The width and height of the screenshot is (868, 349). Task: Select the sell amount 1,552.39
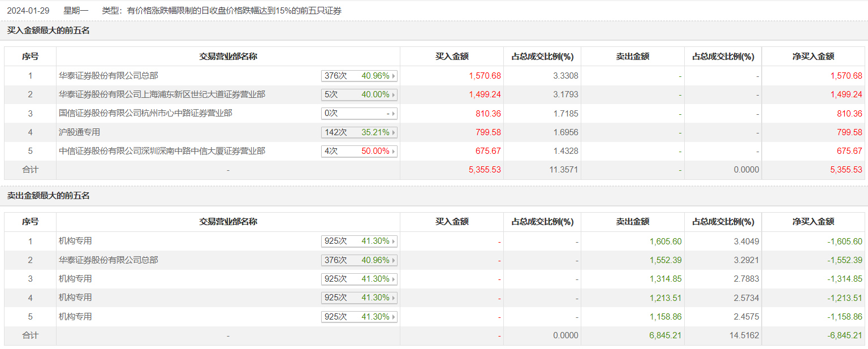(666, 260)
